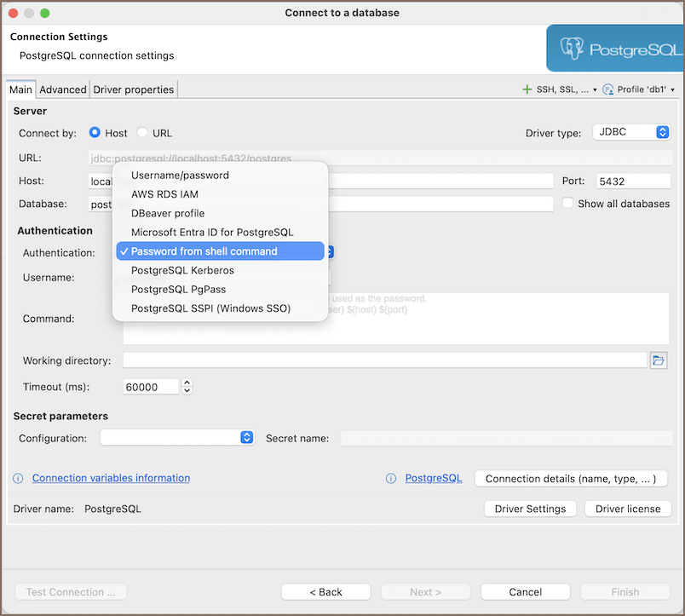Open Driver Settings
Image resolution: width=685 pixels, height=616 pixels.
(x=530, y=509)
